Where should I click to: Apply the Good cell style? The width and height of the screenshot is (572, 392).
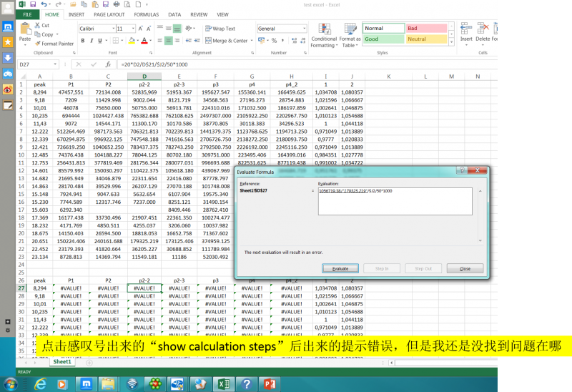pos(383,39)
